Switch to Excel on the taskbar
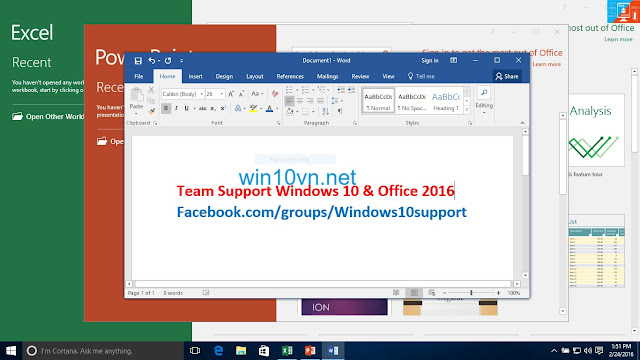The image size is (640, 360). pos(287,351)
